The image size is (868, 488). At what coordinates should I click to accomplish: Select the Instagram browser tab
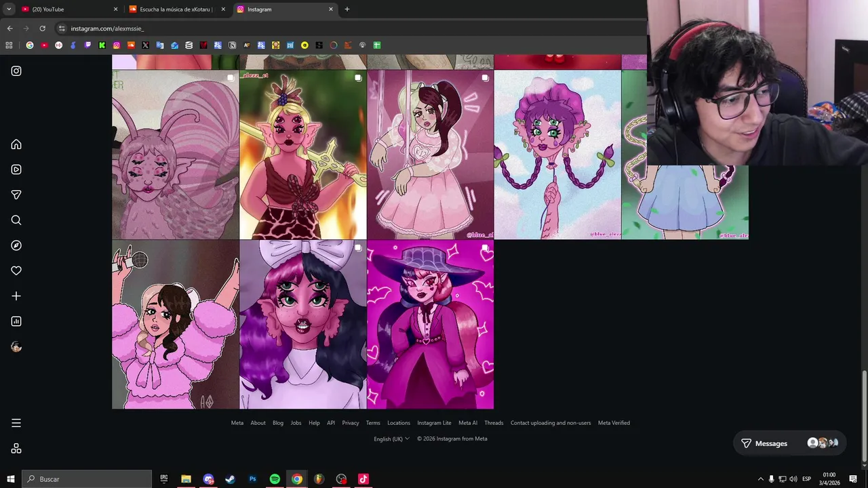coord(284,9)
